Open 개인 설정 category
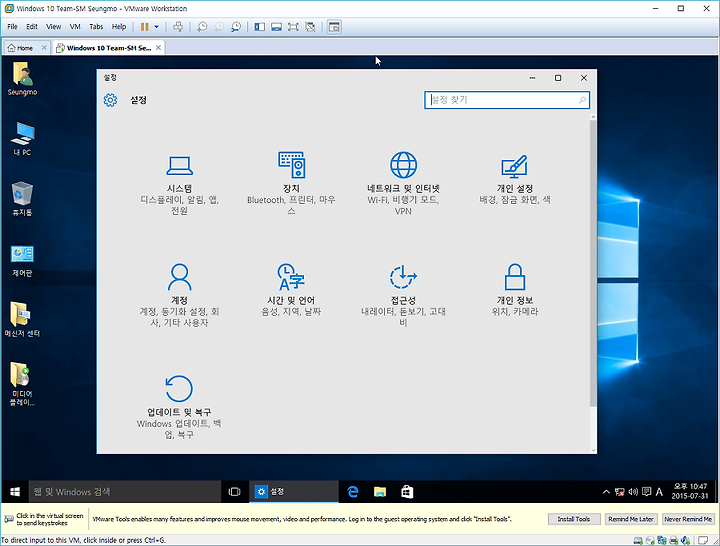This screenshot has height=546, width=720. (515, 180)
